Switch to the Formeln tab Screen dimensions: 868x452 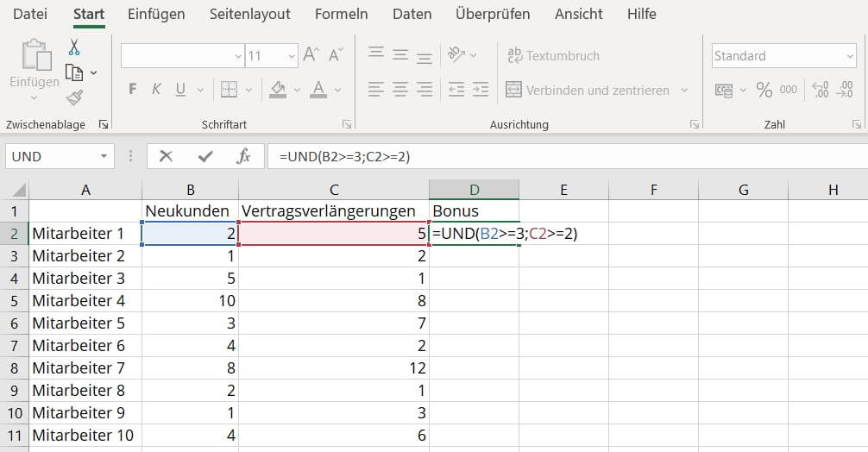click(341, 14)
